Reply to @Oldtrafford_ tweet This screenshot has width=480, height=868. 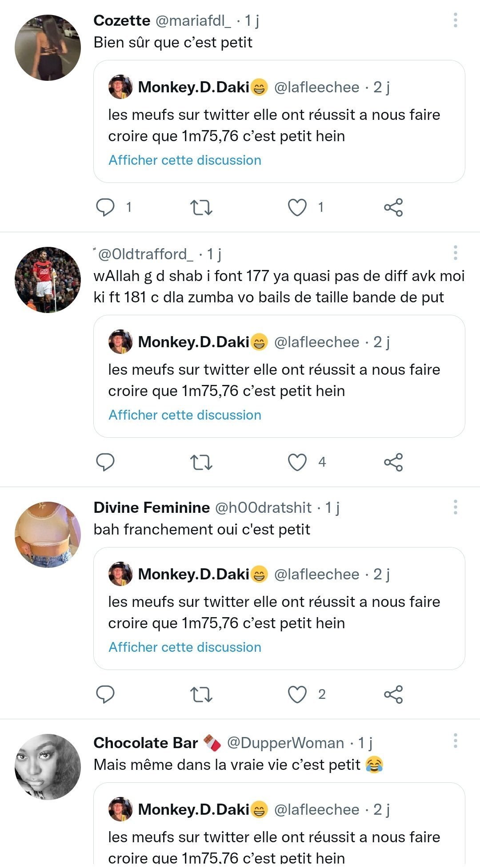[x=106, y=462]
